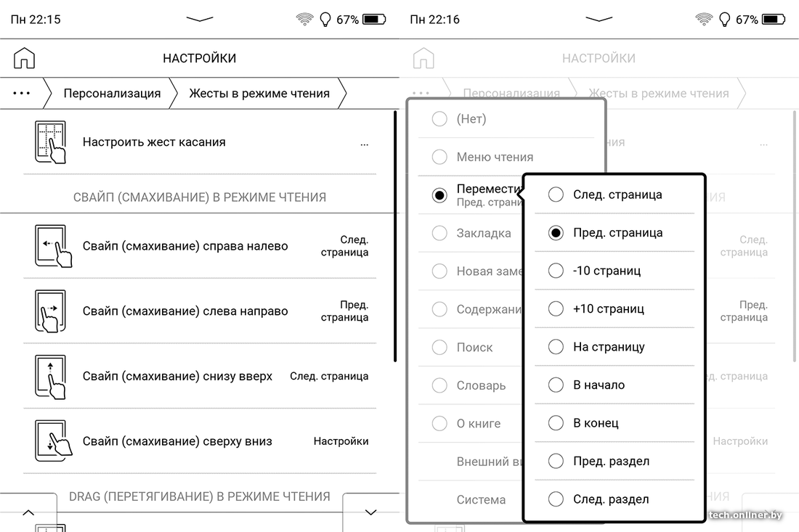799x532 pixels.
Task: Tap the frontlight bulb icon in left status bar
Action: [325, 20]
